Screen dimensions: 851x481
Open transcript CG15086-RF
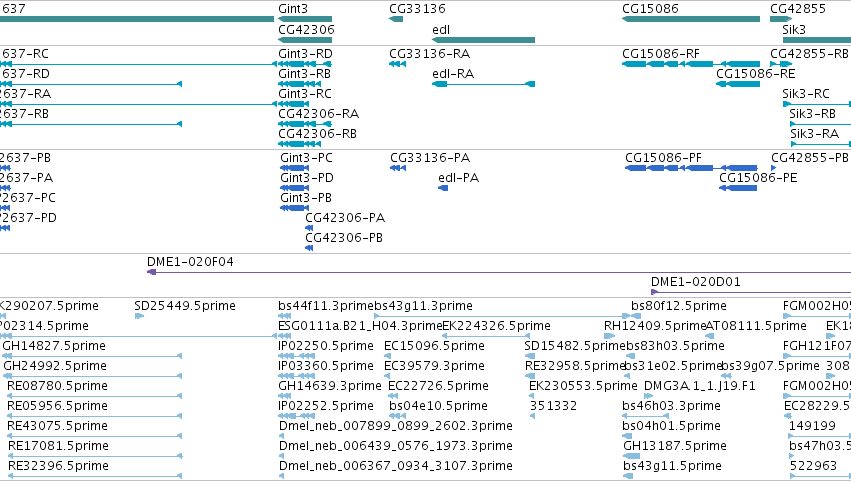click(x=661, y=54)
